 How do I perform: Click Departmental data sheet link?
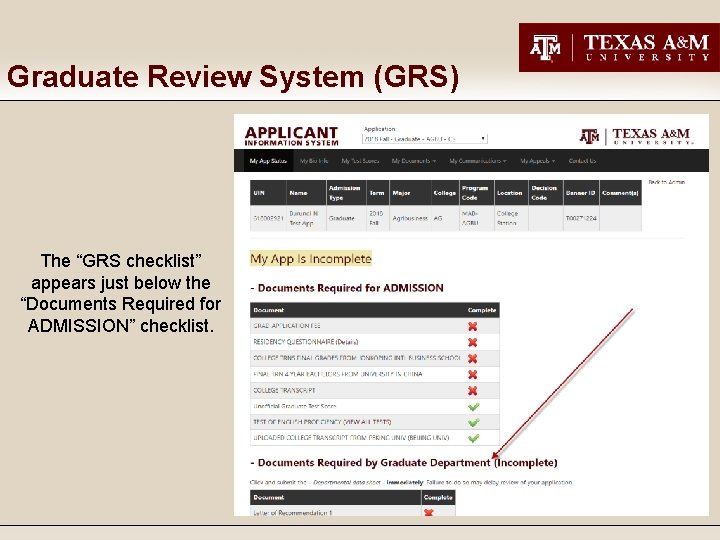click(347, 483)
